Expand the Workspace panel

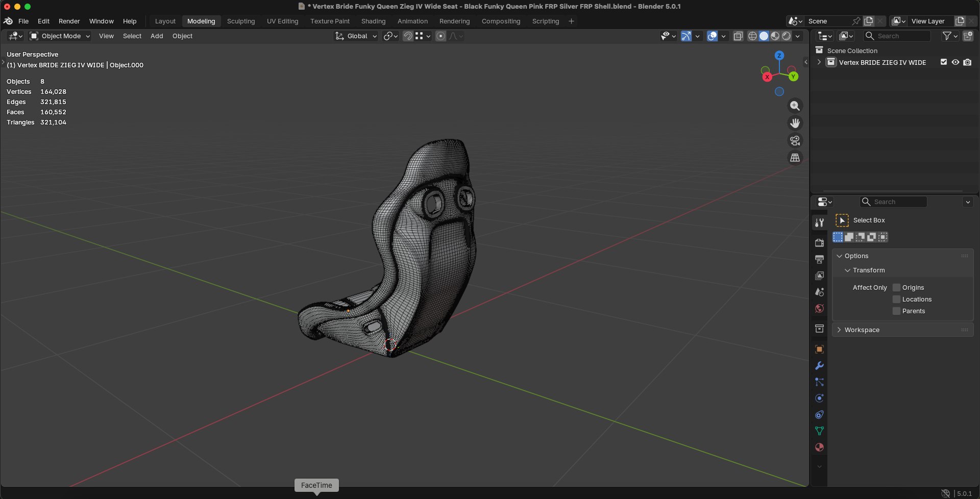point(840,330)
